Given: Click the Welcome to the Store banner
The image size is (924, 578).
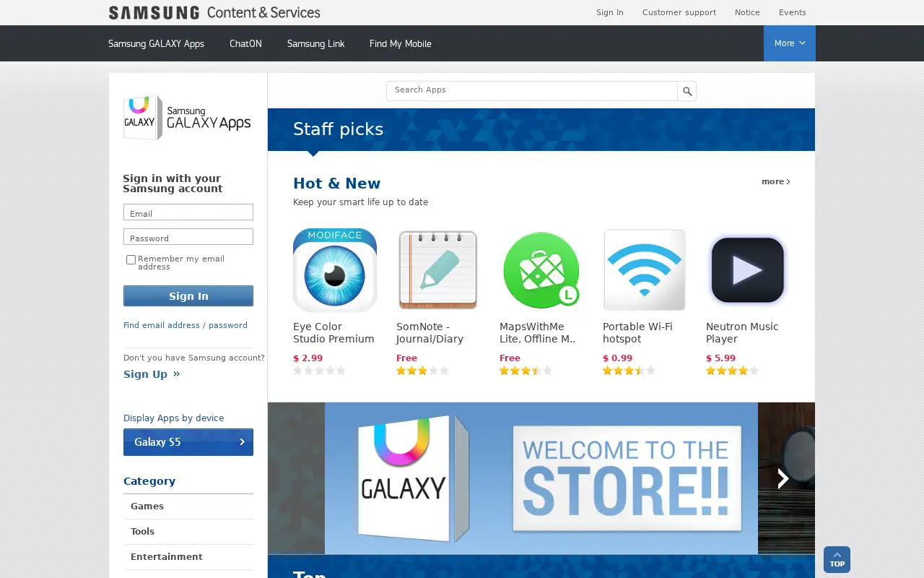Looking at the screenshot, I should (541, 478).
